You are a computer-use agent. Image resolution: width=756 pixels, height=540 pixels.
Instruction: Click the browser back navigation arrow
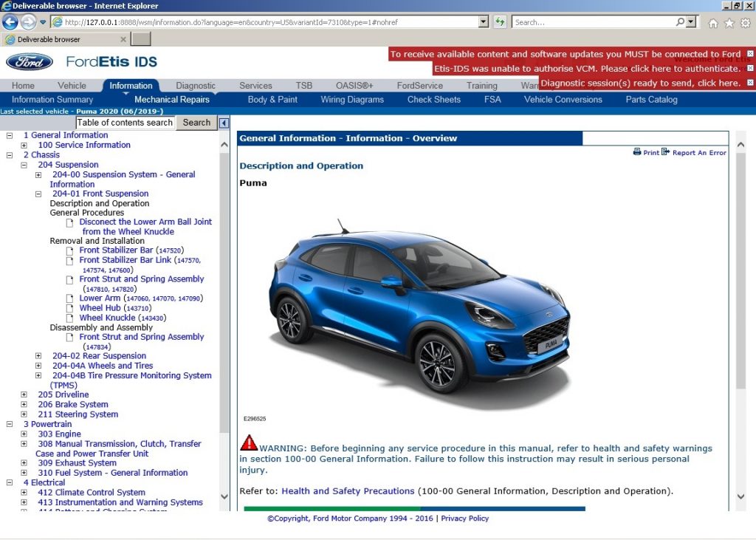click(x=10, y=23)
